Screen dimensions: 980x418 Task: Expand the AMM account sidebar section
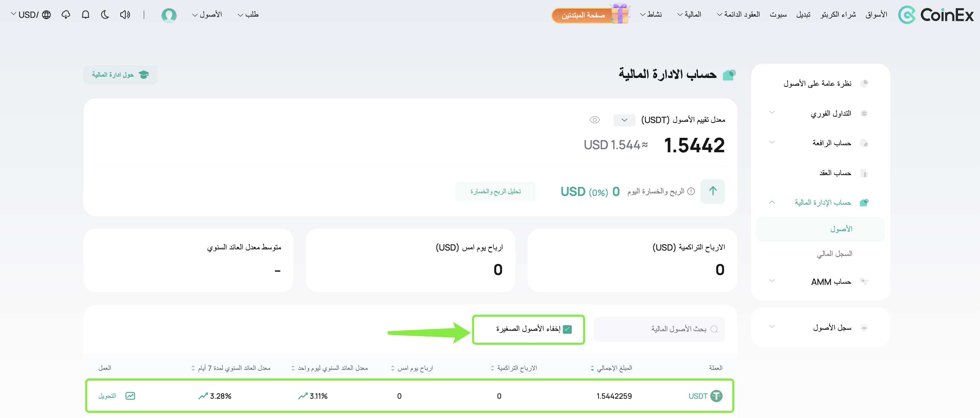click(820, 282)
